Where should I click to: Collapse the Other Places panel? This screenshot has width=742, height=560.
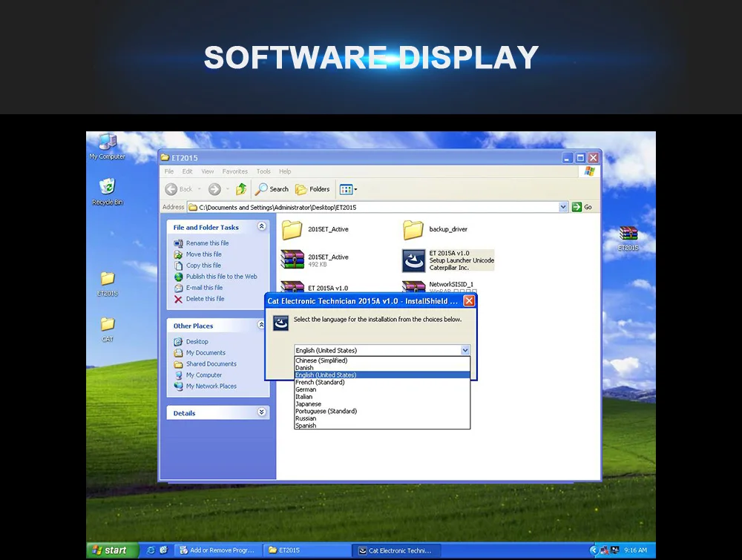tap(261, 325)
